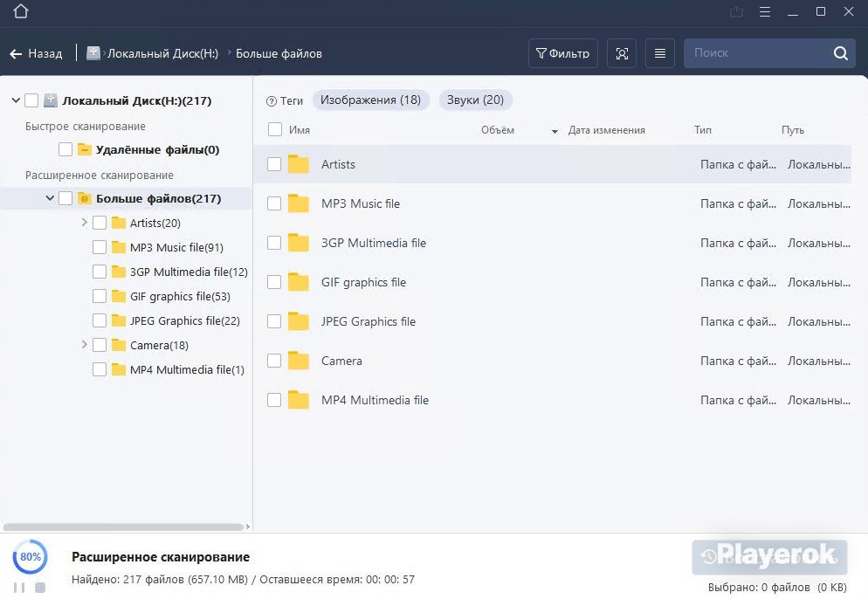
Task: Open the Фильтр filter button
Action: pos(563,53)
